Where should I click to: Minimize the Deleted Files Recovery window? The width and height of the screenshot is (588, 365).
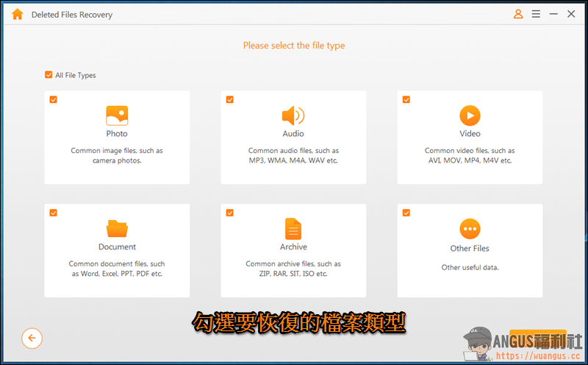pyautogui.click(x=553, y=14)
